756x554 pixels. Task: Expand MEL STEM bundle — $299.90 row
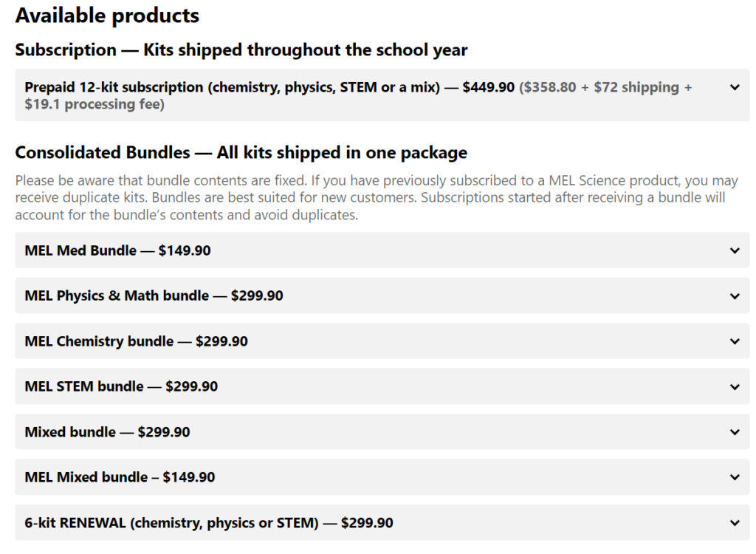click(x=382, y=386)
